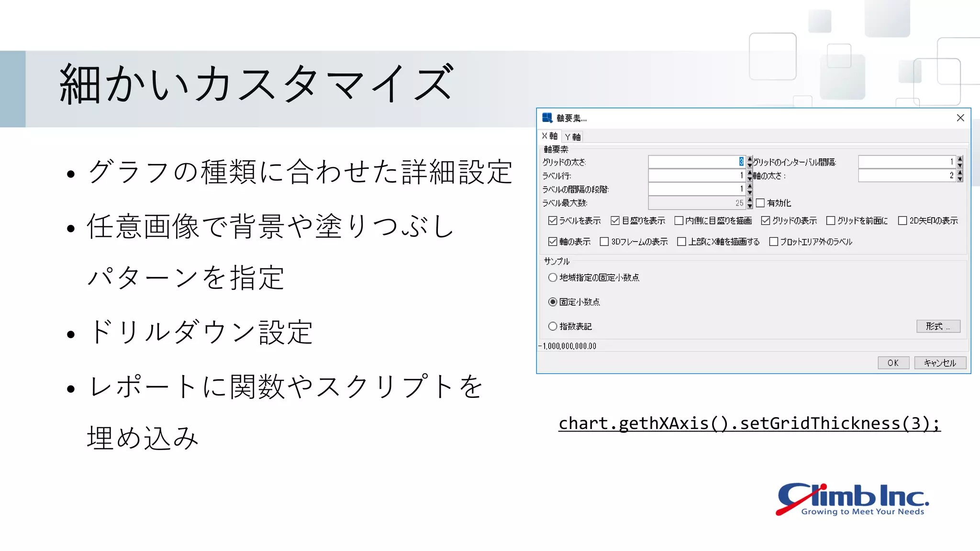The image size is (980, 551).
Task: Click the sample value -1,000,000,000.00
Action: click(568, 346)
